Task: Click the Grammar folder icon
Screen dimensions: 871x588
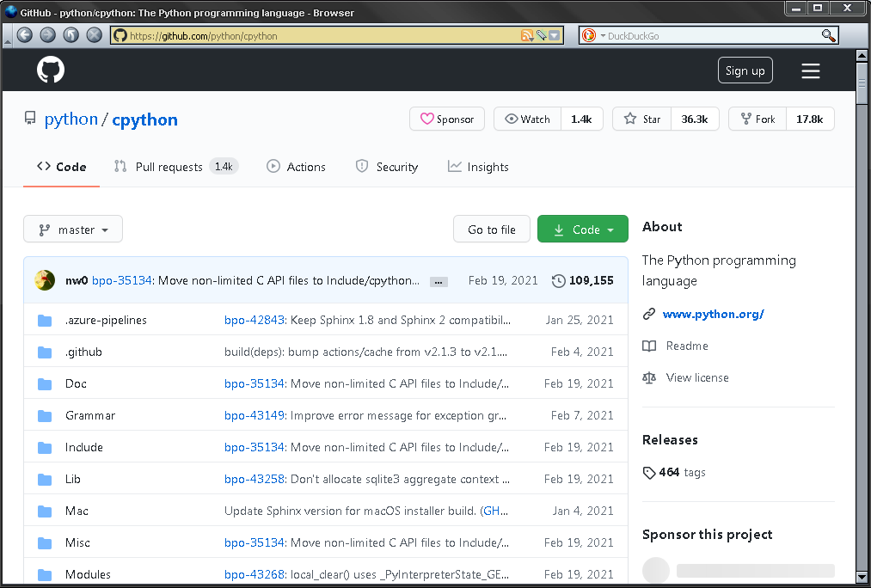Action: 45,416
